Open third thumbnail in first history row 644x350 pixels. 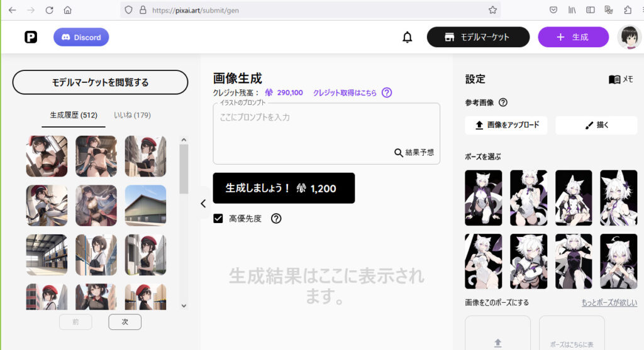click(145, 156)
